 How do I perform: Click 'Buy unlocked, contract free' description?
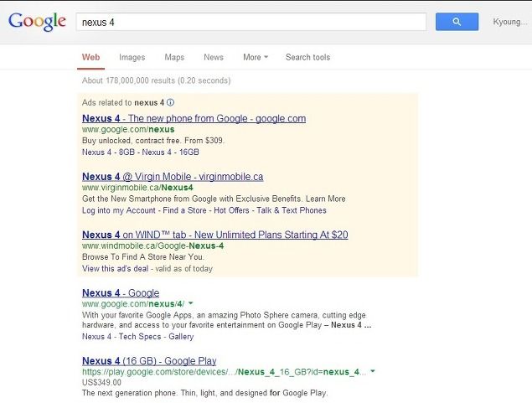tap(153, 141)
